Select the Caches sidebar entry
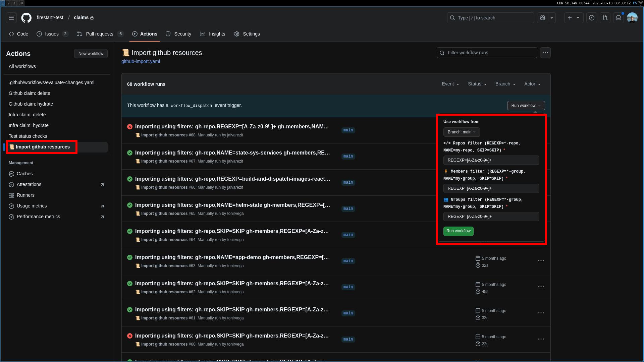Viewport: 644px width, 362px height. 24,174
